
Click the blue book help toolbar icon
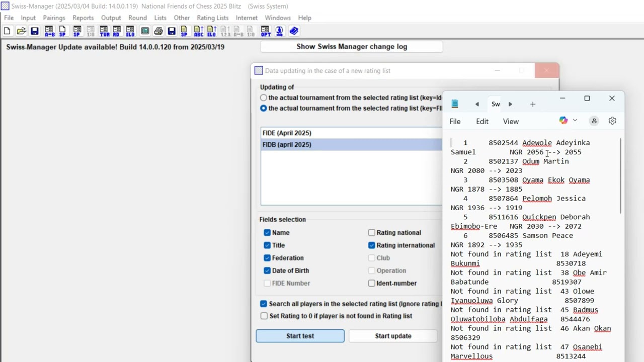[294, 31]
